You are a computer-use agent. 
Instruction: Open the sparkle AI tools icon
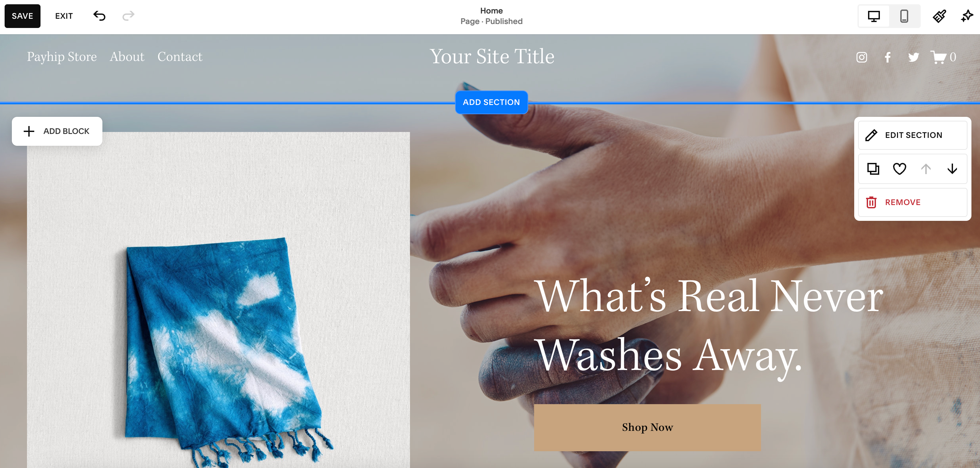click(967, 16)
